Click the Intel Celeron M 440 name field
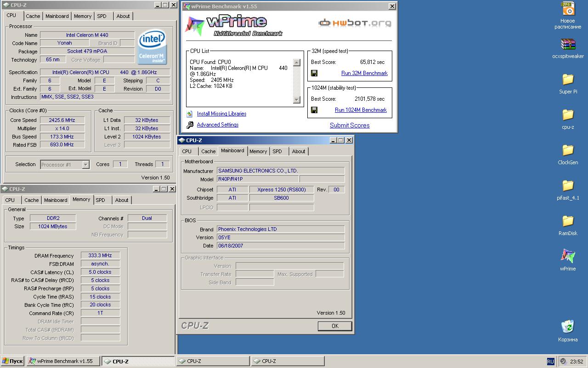 87,35
